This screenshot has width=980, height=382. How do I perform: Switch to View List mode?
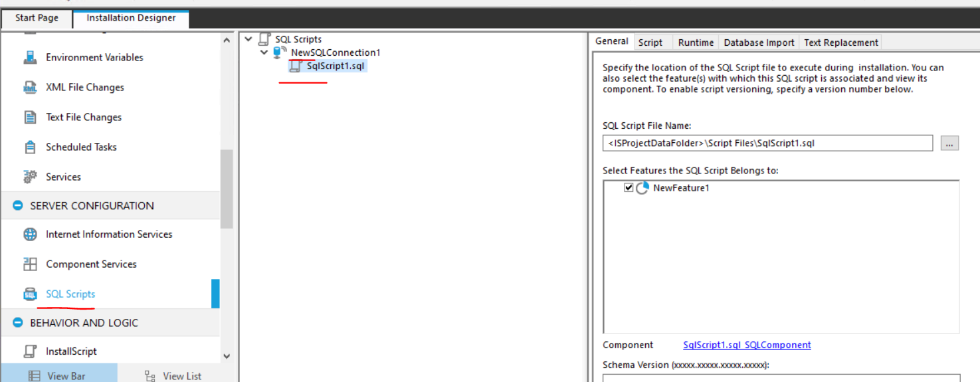pyautogui.click(x=174, y=376)
